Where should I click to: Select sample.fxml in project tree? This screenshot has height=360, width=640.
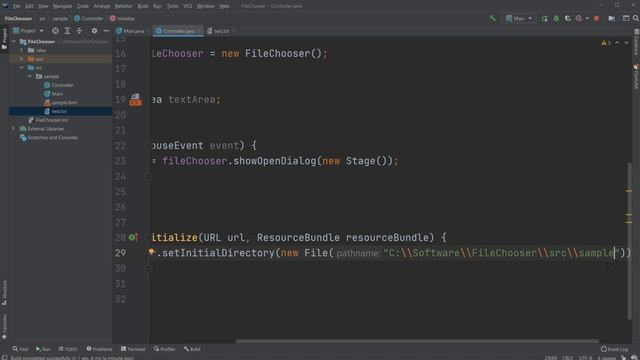point(60,102)
